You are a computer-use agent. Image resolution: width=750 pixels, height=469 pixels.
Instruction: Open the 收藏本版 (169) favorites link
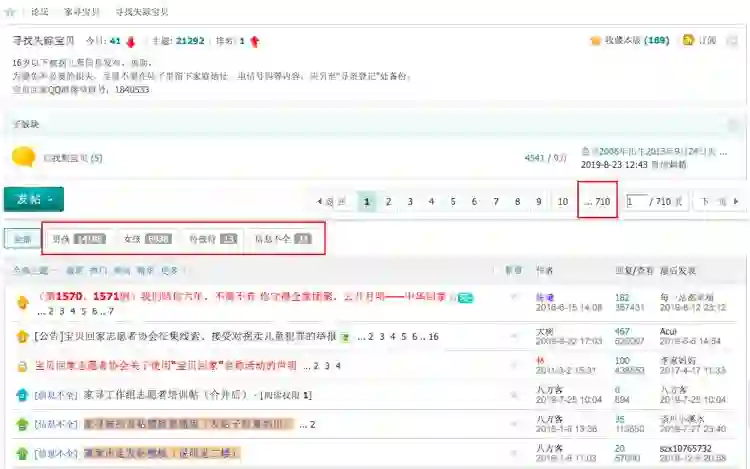637,41
